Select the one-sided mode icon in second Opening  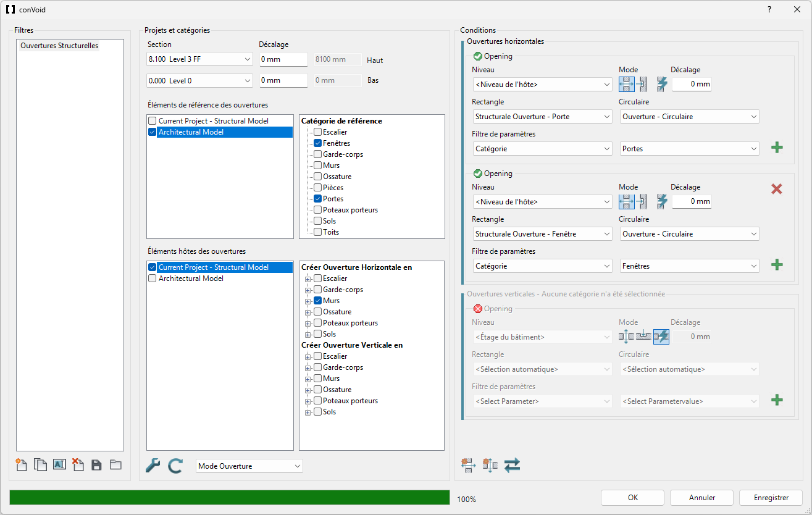(642, 201)
